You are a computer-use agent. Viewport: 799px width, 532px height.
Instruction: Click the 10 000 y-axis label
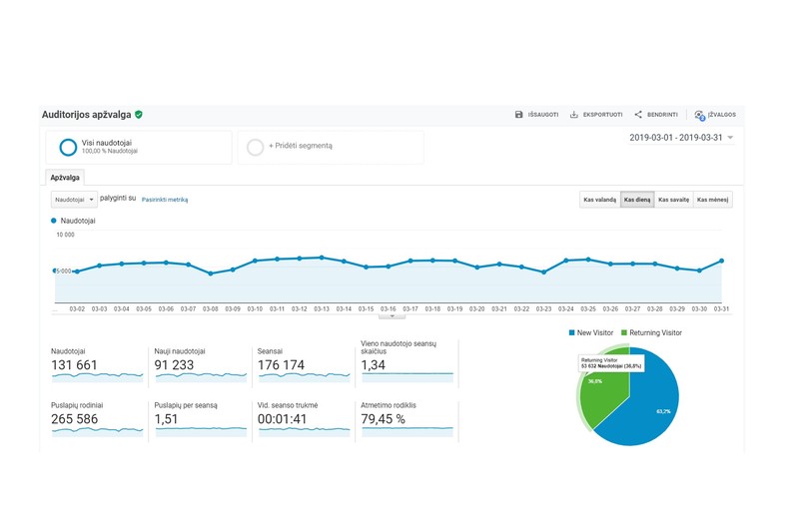pos(65,235)
